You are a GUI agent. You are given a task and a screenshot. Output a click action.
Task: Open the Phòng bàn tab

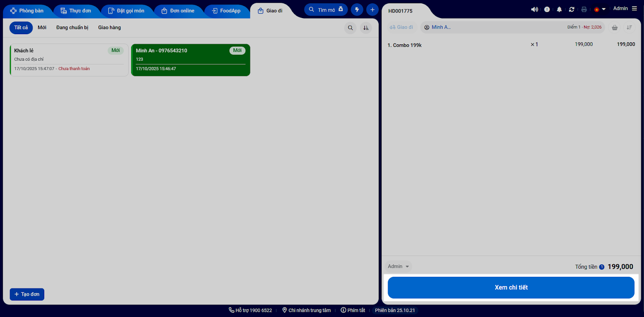(27, 11)
